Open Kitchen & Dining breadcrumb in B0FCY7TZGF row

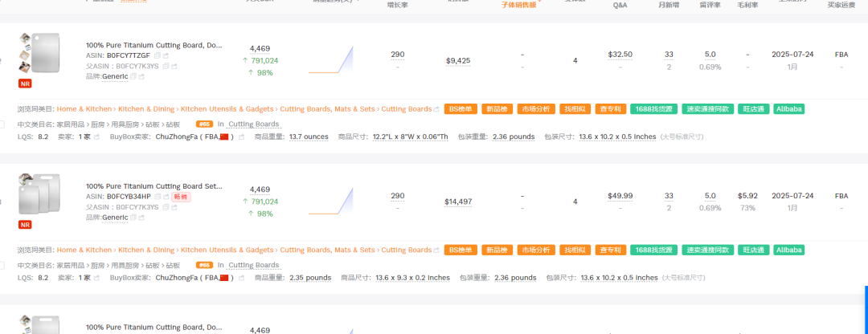click(x=146, y=109)
